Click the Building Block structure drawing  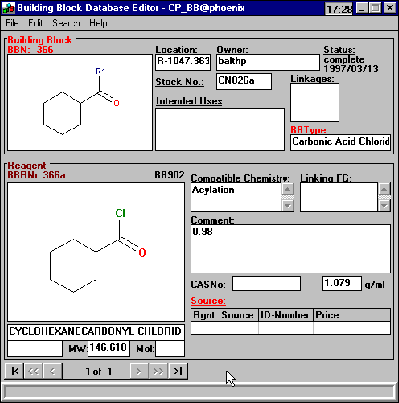pyautogui.click(x=80, y=103)
